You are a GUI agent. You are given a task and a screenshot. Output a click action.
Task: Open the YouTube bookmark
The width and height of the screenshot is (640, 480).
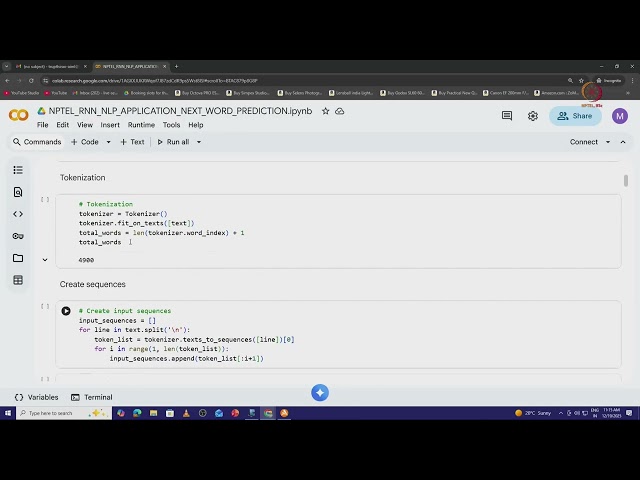56,93
